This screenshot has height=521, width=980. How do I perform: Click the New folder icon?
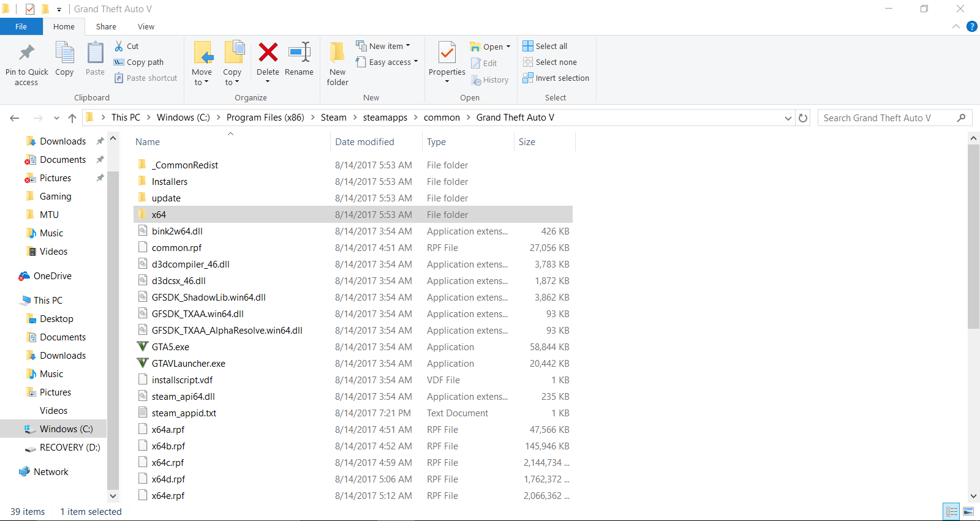pyautogui.click(x=337, y=53)
